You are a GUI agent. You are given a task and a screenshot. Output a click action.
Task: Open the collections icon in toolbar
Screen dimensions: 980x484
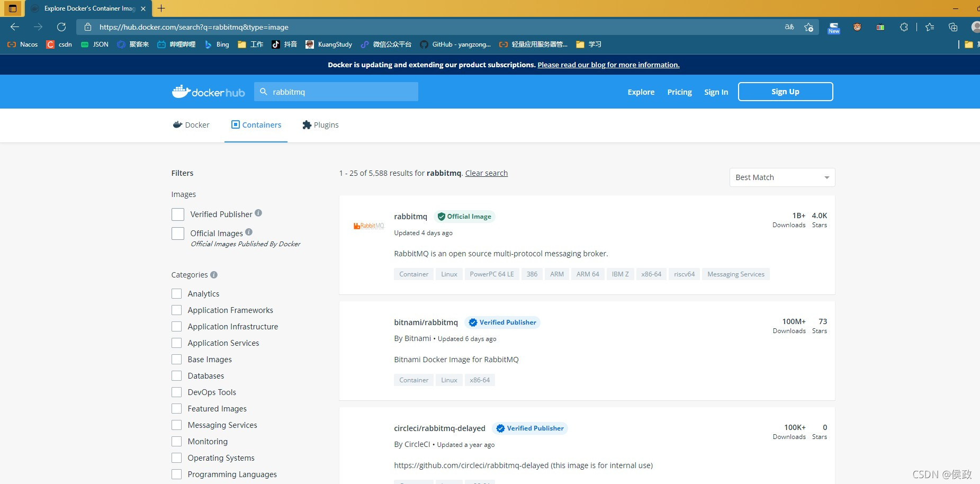953,27
